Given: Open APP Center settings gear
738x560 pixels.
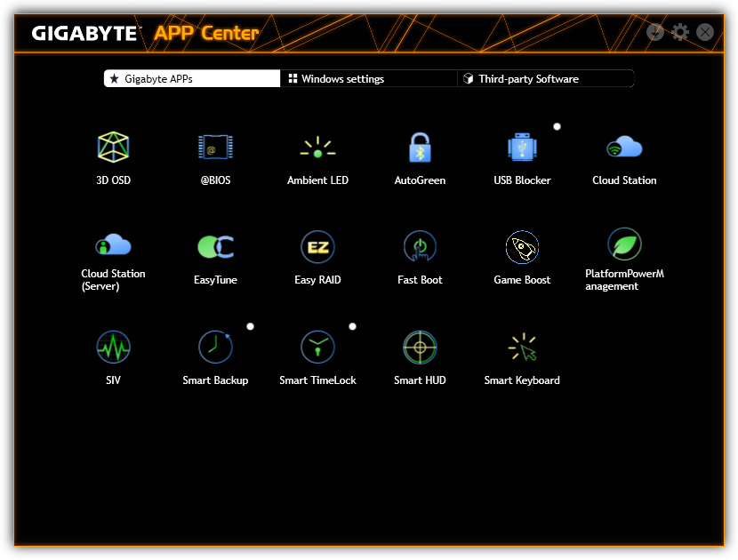Looking at the screenshot, I should click(680, 32).
